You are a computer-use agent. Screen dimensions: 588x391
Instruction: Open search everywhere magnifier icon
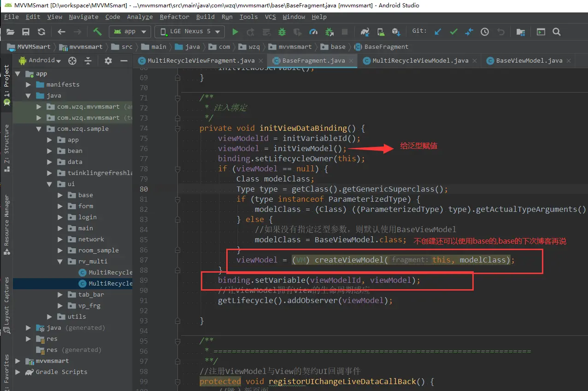coord(557,32)
